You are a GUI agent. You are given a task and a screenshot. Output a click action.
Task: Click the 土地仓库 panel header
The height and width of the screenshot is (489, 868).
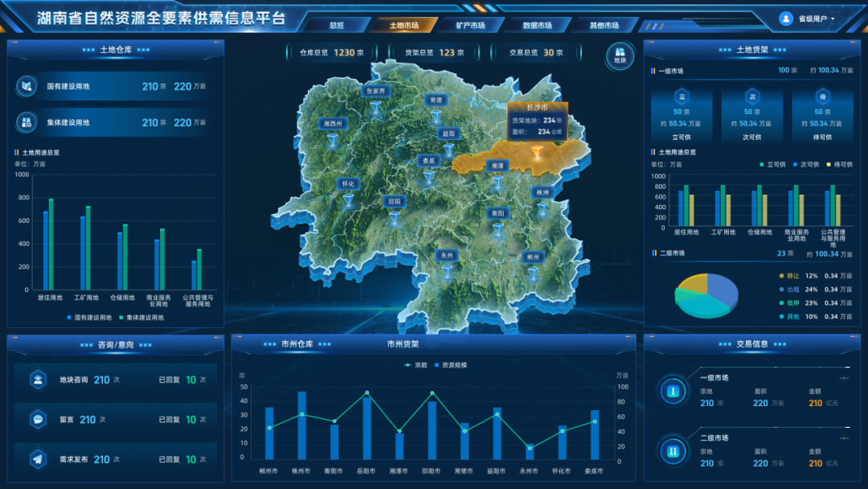click(116, 50)
